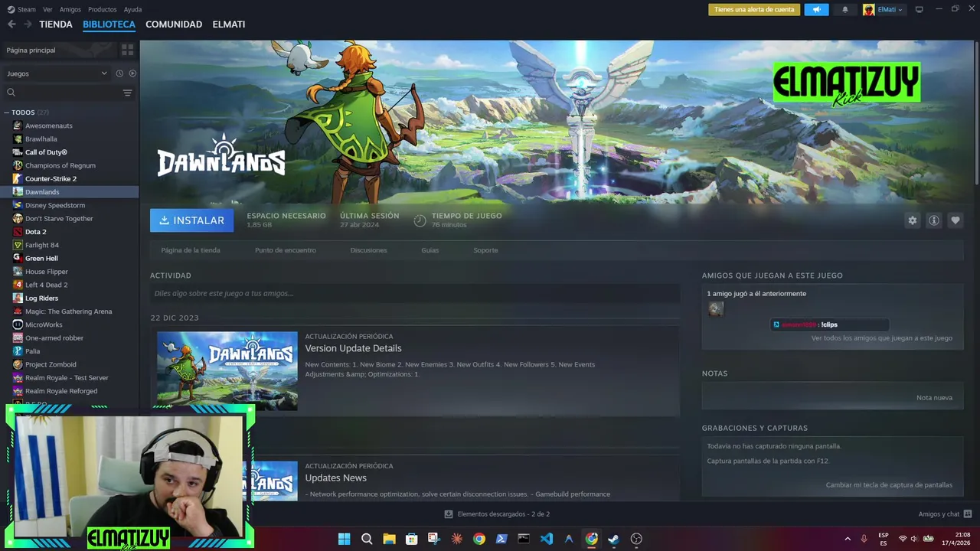980x551 pixels.
Task: Show Dawnlands game info icon
Action: (x=933, y=220)
